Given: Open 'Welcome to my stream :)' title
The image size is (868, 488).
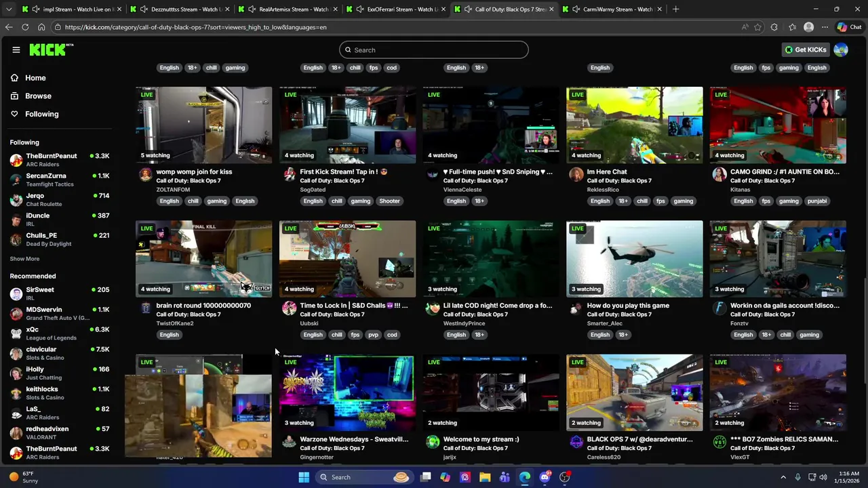Looking at the screenshot, I should coord(481,439).
